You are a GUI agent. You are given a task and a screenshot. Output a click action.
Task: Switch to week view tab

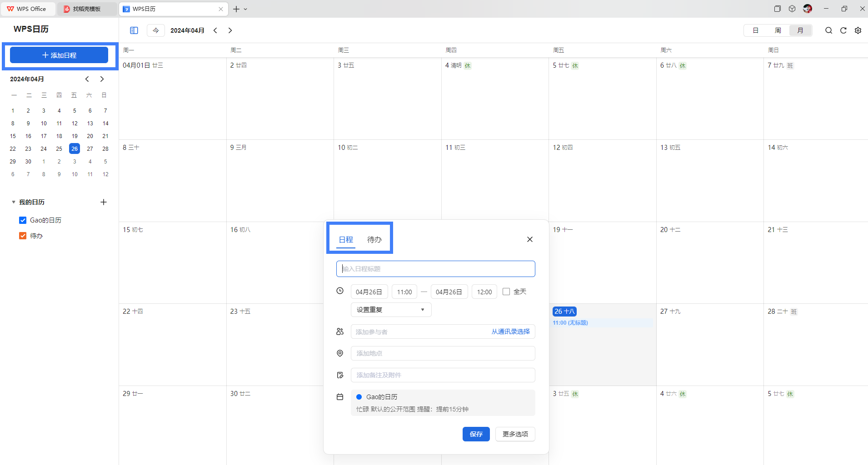point(778,30)
